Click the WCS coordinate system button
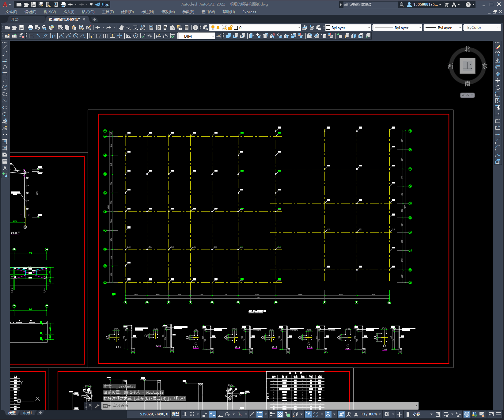The width and height of the screenshot is (504, 420). pos(467,95)
